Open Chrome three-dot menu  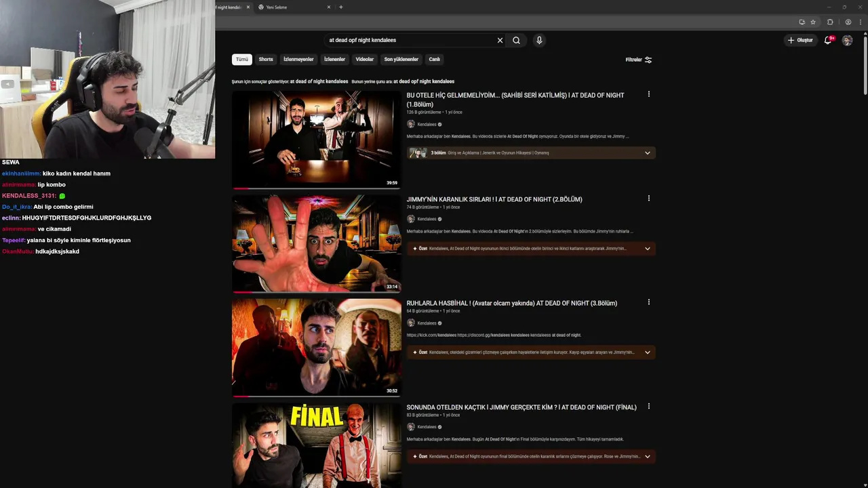click(861, 22)
